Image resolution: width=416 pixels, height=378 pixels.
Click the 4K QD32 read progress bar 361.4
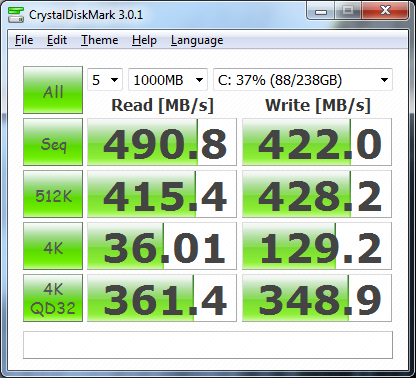pyautogui.click(x=162, y=298)
